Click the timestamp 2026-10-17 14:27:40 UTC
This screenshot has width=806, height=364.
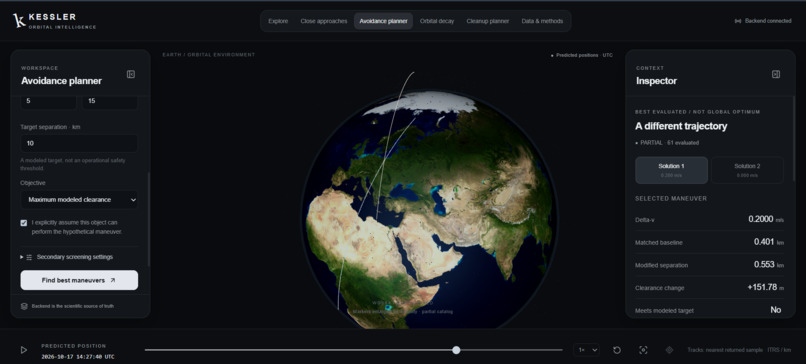[78, 357]
